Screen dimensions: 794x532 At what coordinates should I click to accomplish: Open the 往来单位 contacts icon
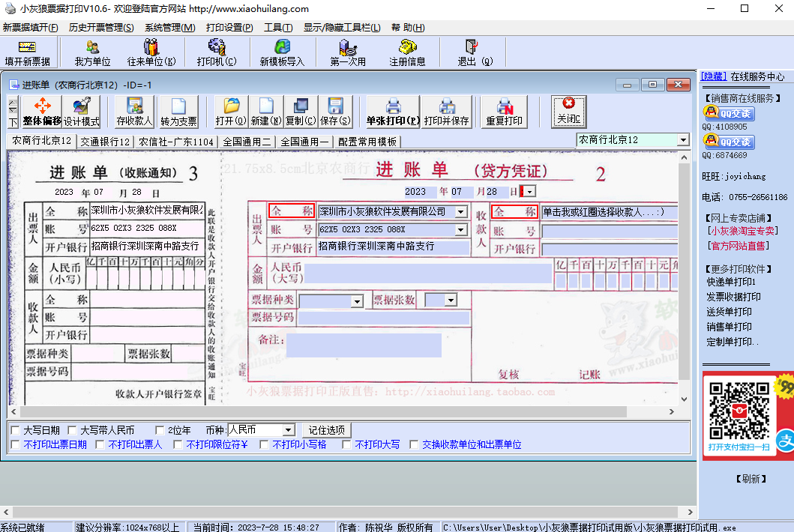[151, 53]
